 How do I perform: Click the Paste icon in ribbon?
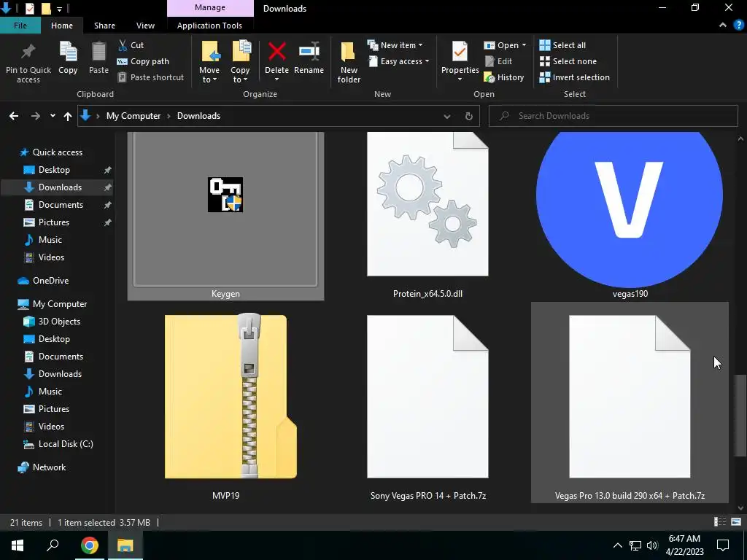click(x=98, y=52)
